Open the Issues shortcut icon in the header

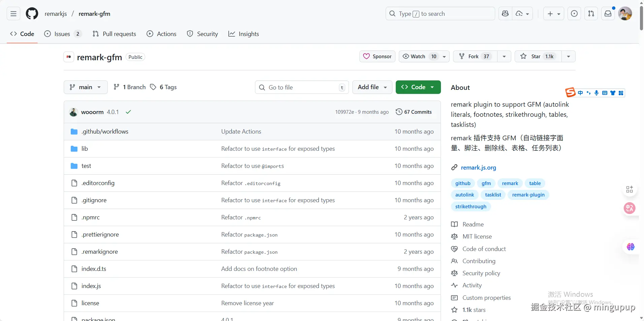574,14
